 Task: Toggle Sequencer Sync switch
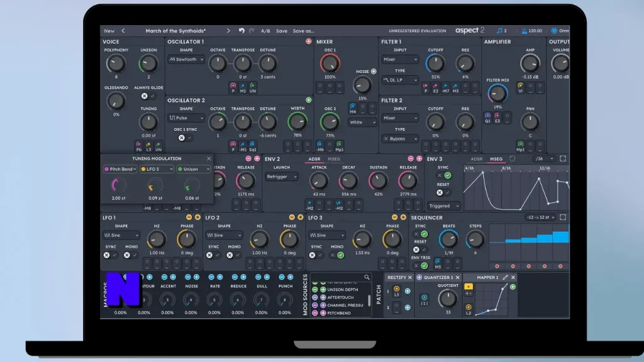(x=420, y=234)
